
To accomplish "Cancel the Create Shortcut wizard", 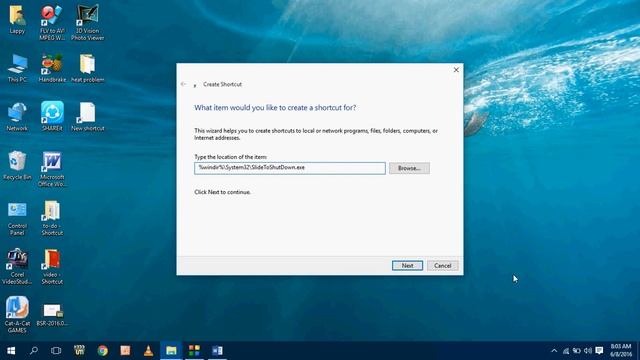I will 442,266.
